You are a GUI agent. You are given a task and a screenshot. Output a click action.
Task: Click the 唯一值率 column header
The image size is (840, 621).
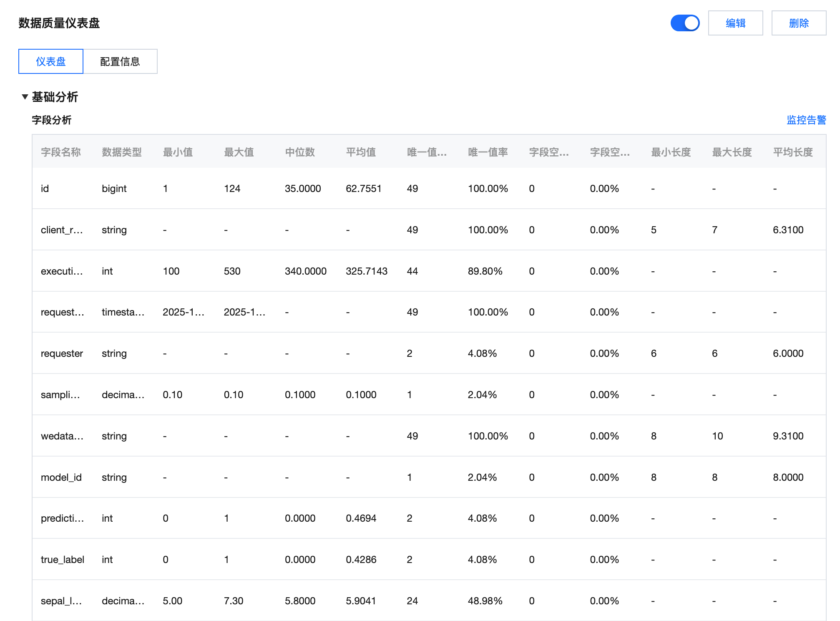coord(488,152)
